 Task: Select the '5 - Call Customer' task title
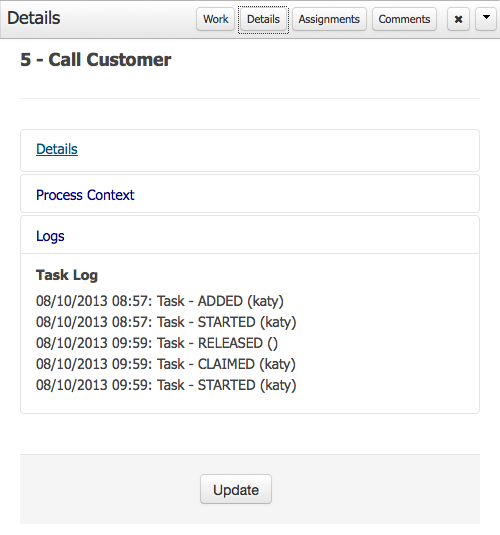(96, 60)
